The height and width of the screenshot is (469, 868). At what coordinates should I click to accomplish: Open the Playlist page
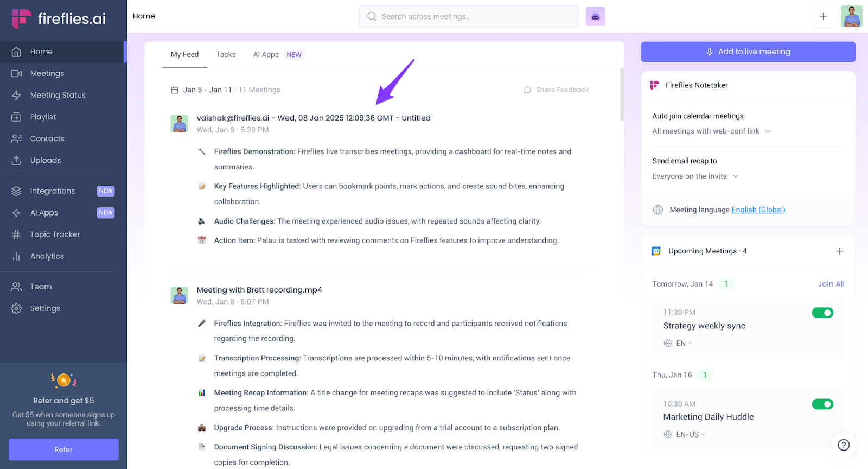(63, 117)
